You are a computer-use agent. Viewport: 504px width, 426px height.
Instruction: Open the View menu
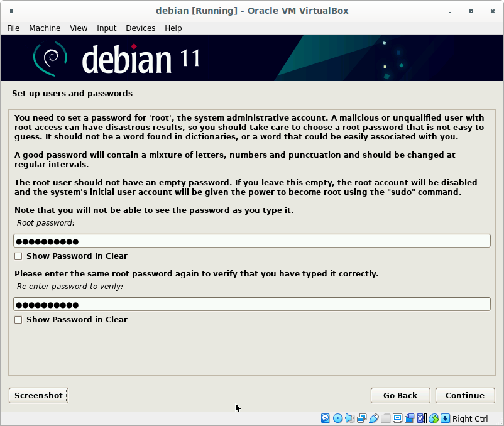pos(79,28)
